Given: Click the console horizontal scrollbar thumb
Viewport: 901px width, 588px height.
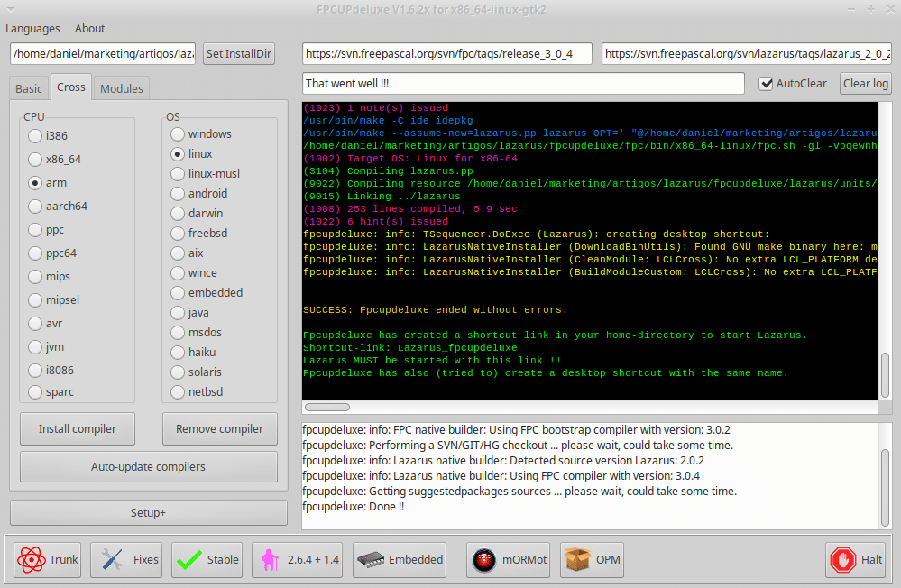Looking at the screenshot, I should coord(327,407).
